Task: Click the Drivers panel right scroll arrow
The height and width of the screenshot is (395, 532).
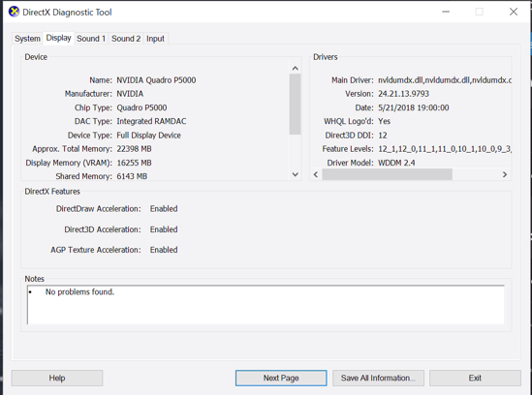Action: coord(505,174)
